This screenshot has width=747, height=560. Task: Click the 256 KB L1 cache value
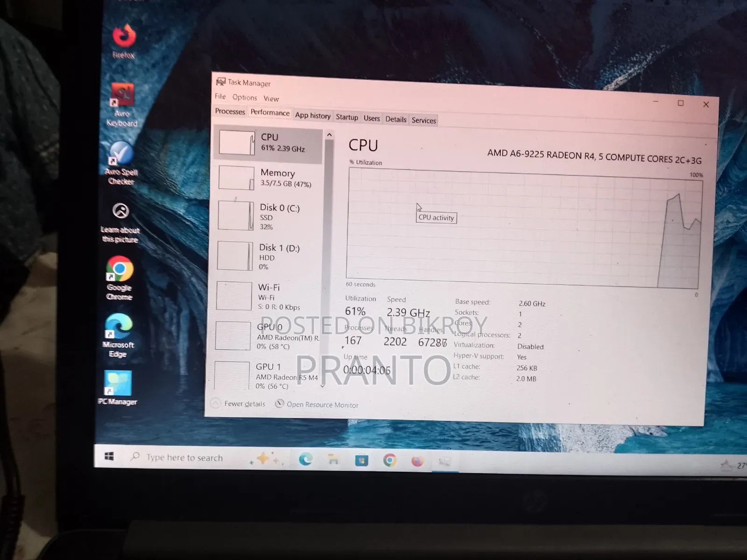(x=527, y=368)
